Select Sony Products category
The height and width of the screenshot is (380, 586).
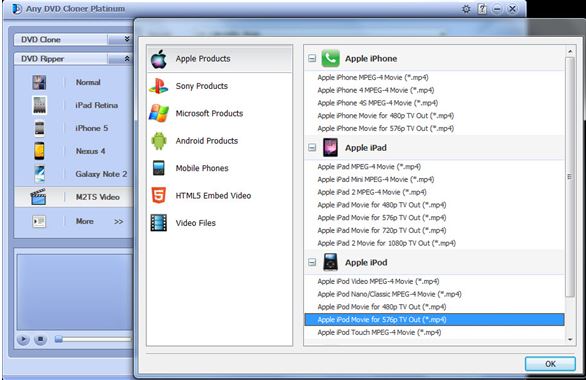pos(219,86)
